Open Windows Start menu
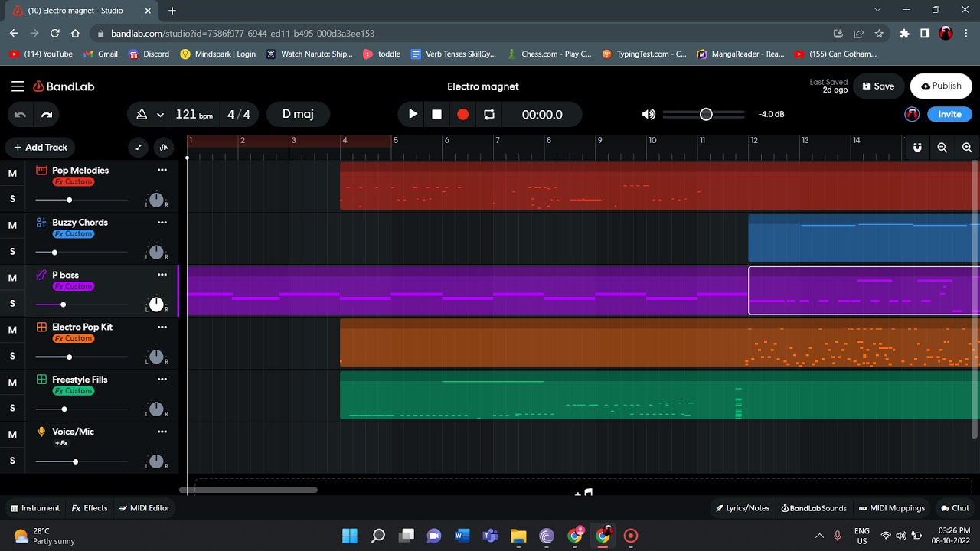Screen dimensions: 980x551 pyautogui.click(x=350, y=536)
